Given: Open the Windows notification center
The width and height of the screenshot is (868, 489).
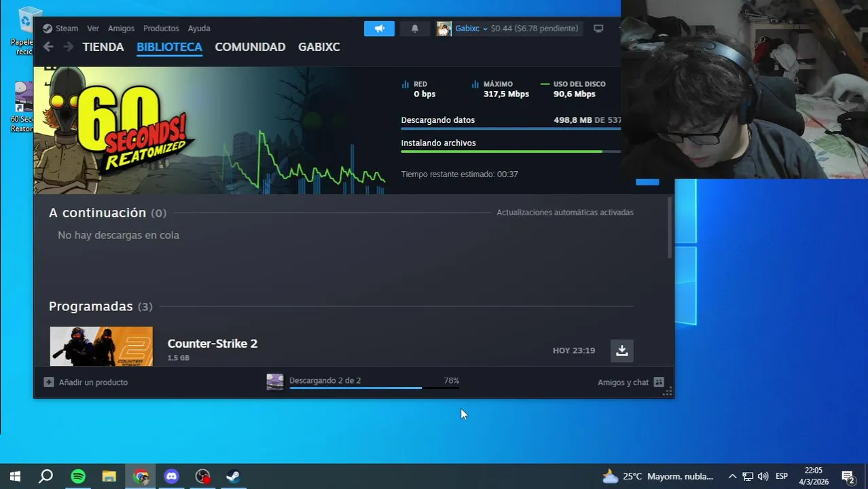Looking at the screenshot, I should [848, 476].
